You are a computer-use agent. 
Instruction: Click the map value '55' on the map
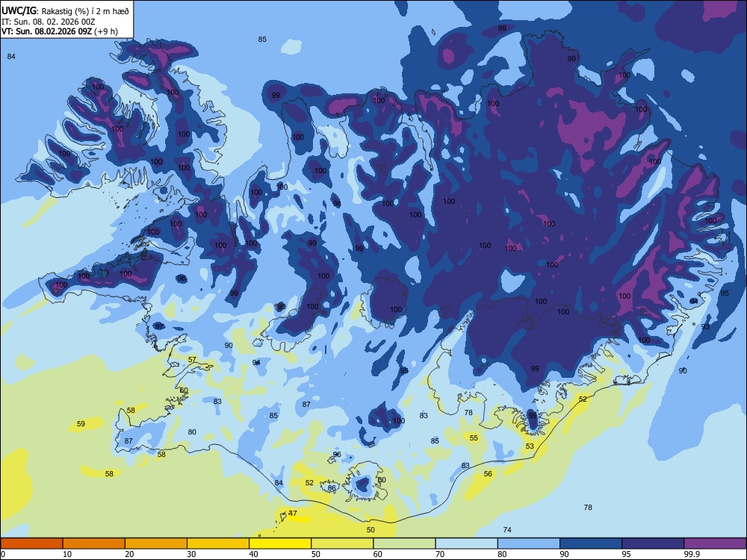[474, 438]
